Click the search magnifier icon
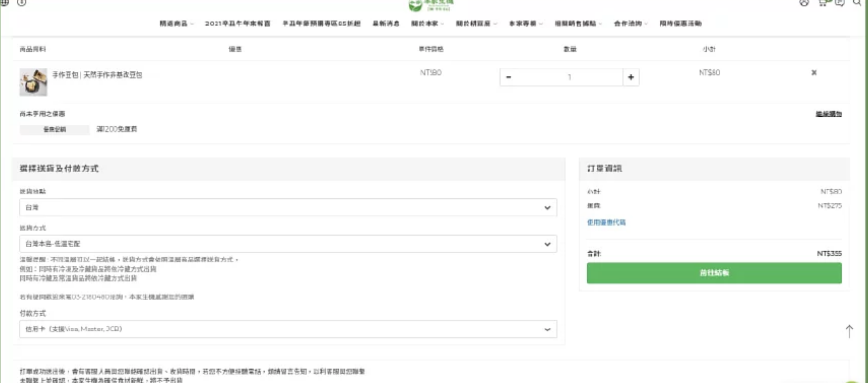Screen dimensions: 868x383 coord(857,3)
